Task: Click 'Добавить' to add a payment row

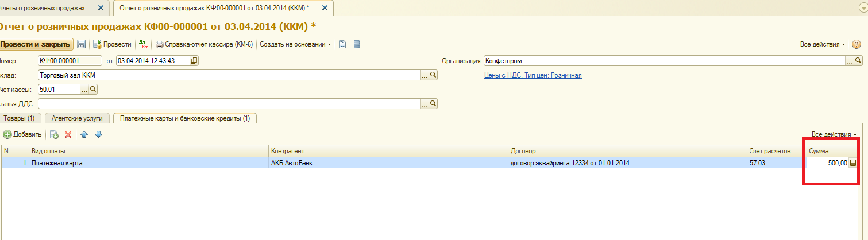Action: pos(22,134)
